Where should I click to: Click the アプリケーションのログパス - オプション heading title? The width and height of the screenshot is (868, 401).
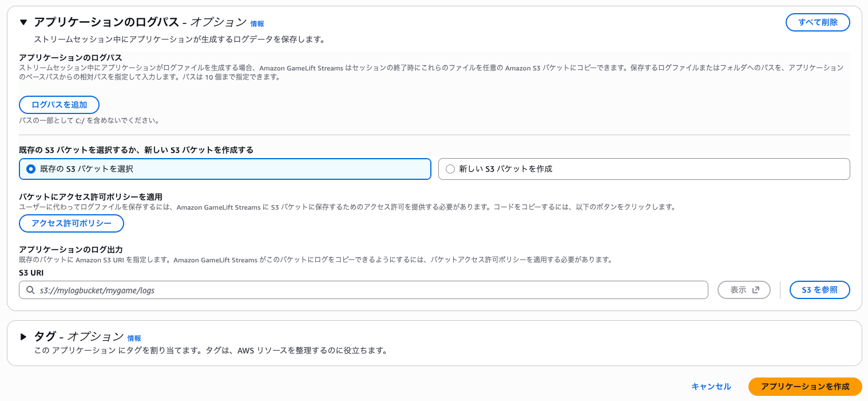(x=140, y=22)
